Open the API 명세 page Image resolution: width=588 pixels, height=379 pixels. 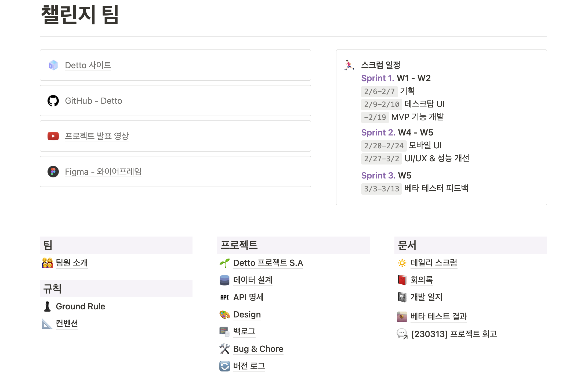[x=248, y=297]
